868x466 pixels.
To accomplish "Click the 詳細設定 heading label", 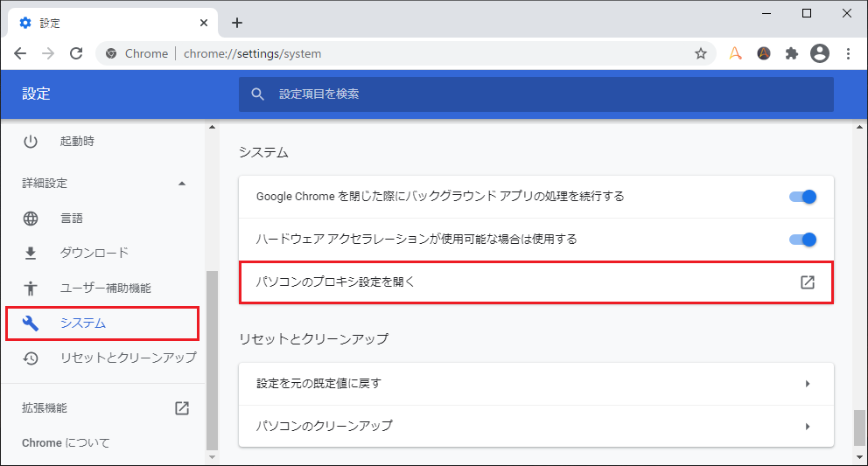I will pyautogui.click(x=45, y=184).
